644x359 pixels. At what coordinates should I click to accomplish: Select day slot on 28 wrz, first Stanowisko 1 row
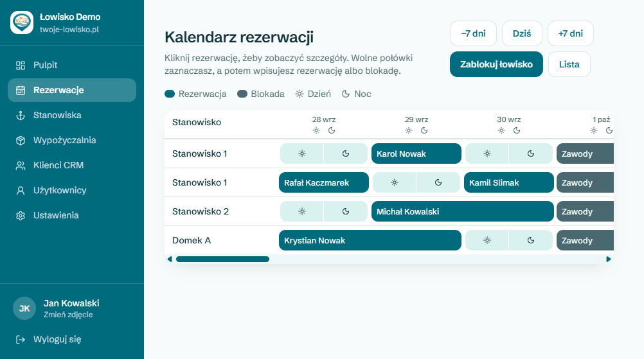point(302,153)
